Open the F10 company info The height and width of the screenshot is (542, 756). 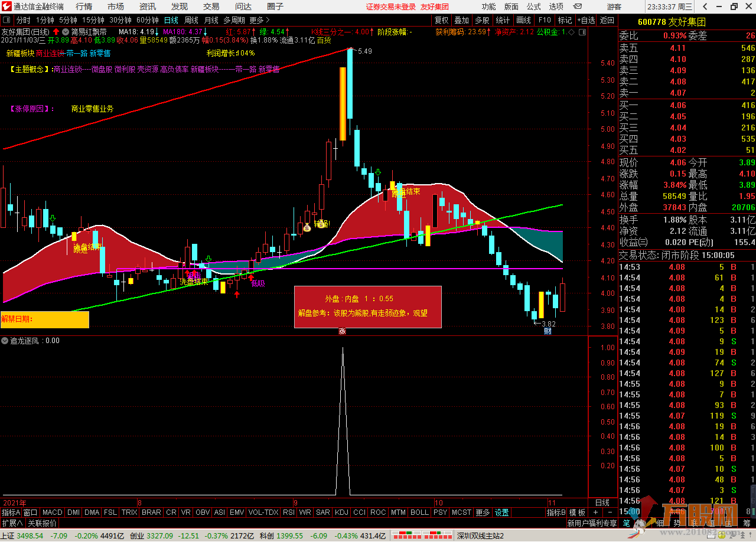click(x=544, y=20)
